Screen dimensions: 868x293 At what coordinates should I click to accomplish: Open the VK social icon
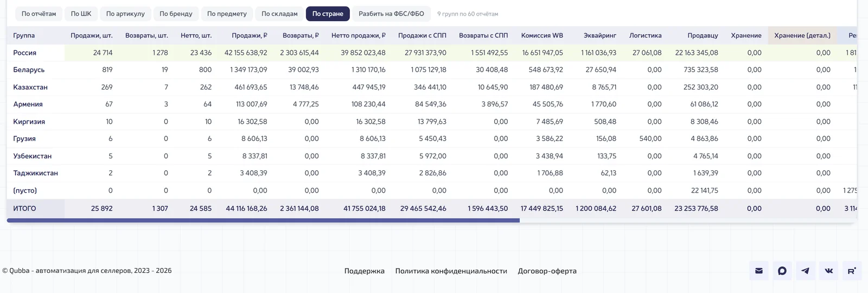[829, 271]
